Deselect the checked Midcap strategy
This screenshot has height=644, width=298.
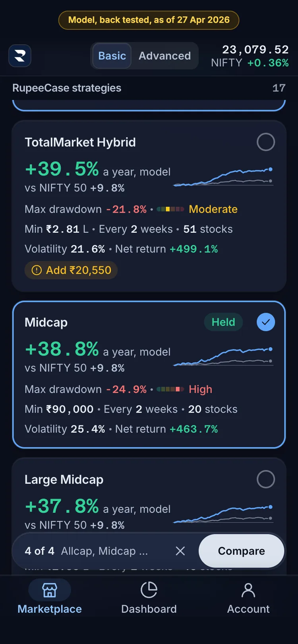(x=266, y=322)
